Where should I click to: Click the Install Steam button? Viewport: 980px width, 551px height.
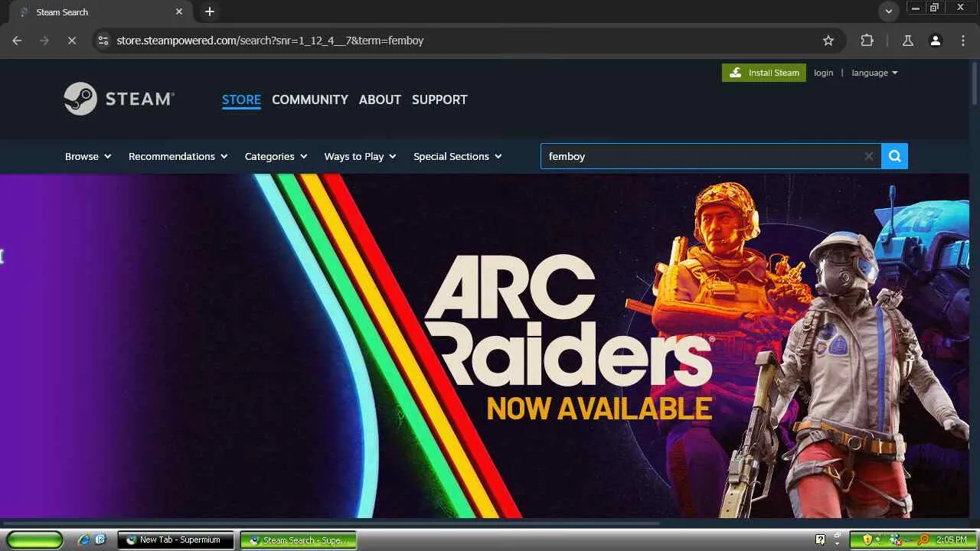pos(764,73)
